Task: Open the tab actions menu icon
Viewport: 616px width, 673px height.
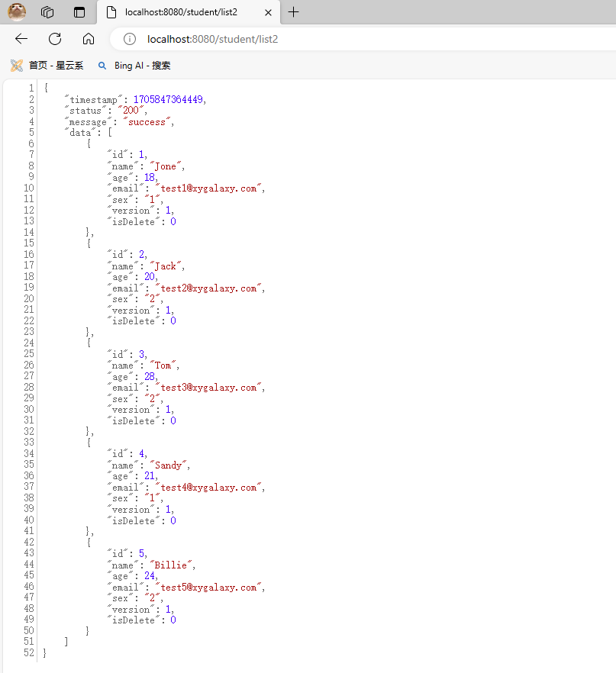Action: (79, 12)
